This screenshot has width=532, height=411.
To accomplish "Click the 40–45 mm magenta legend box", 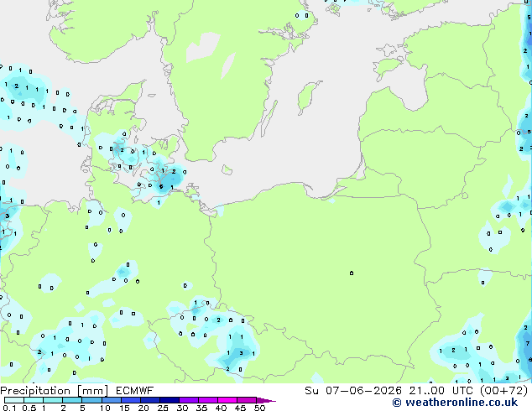I will point(227,400).
